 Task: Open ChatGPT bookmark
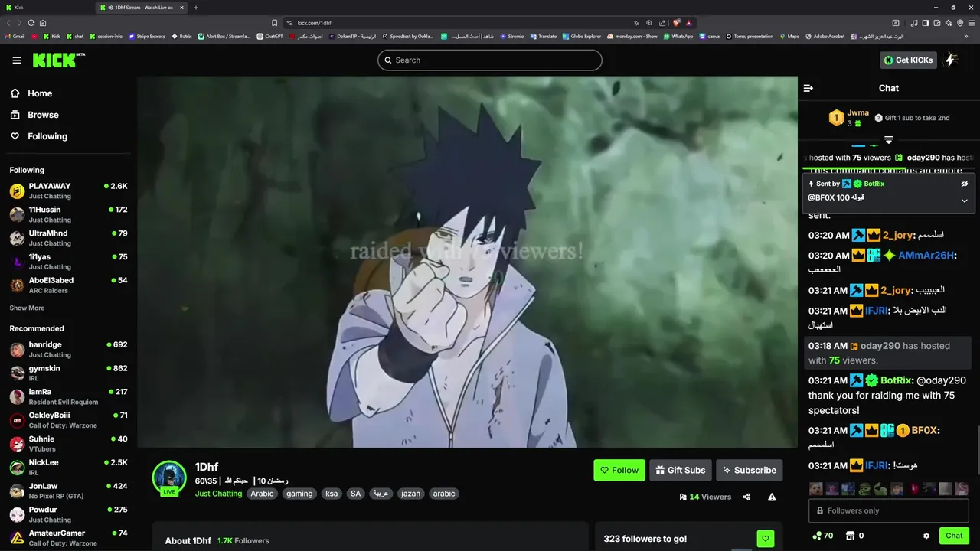(270, 36)
